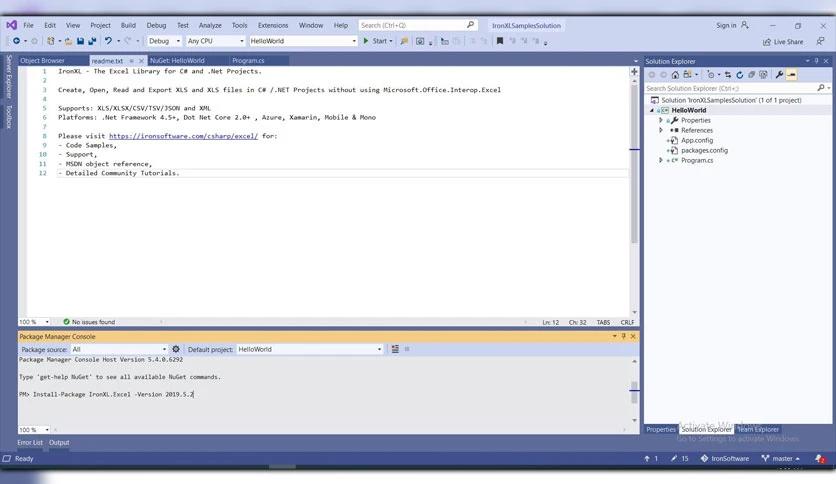Screen dimensions: 836x484
Task: Open Properties wrench in Solution Explorer
Action: [x=779, y=75]
